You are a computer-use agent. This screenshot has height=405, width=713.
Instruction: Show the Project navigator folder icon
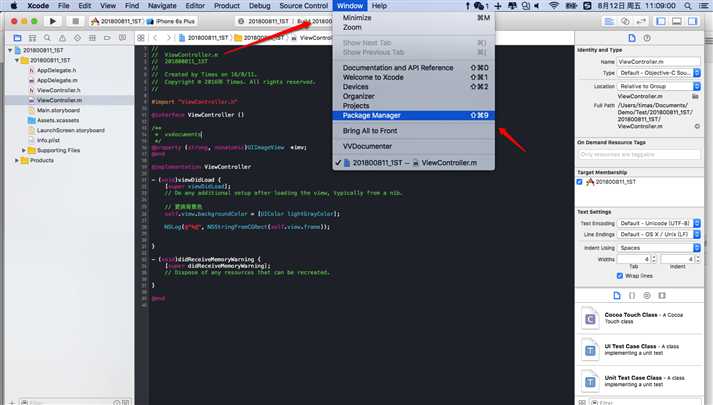click(x=17, y=38)
